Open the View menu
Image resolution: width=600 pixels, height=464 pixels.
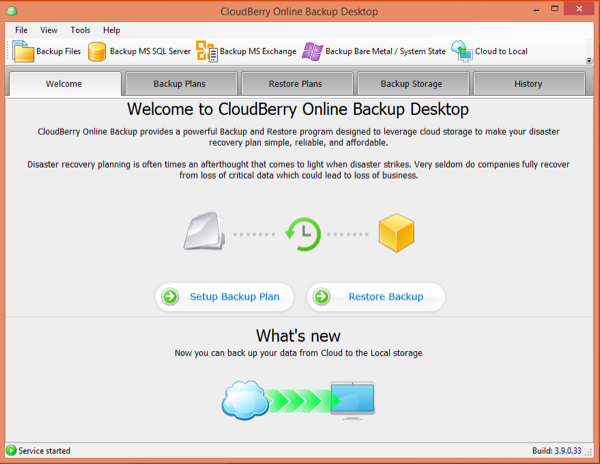(49, 30)
